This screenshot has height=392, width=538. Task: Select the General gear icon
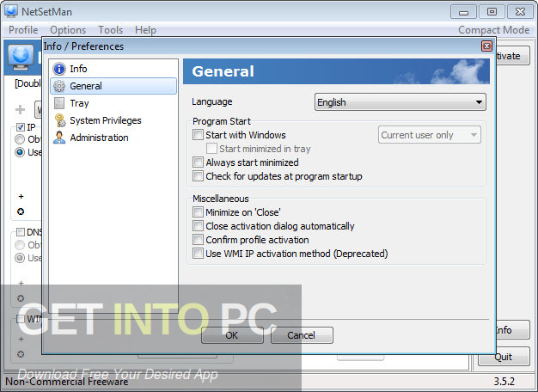tap(59, 86)
